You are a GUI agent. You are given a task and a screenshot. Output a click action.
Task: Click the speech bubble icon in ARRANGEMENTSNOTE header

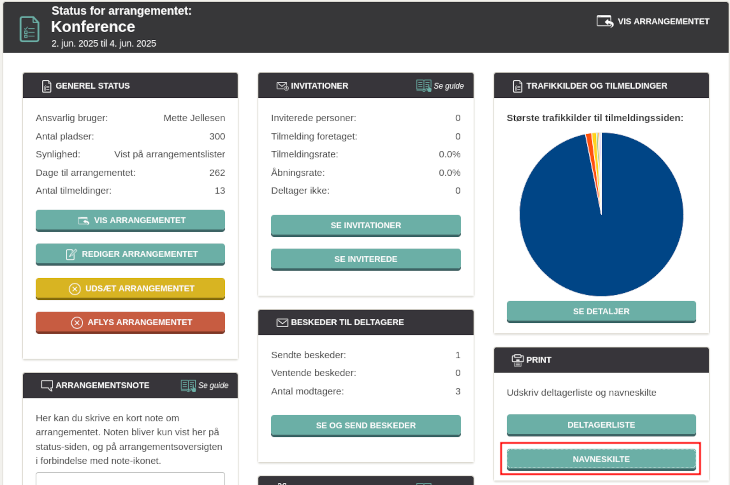[x=47, y=385]
